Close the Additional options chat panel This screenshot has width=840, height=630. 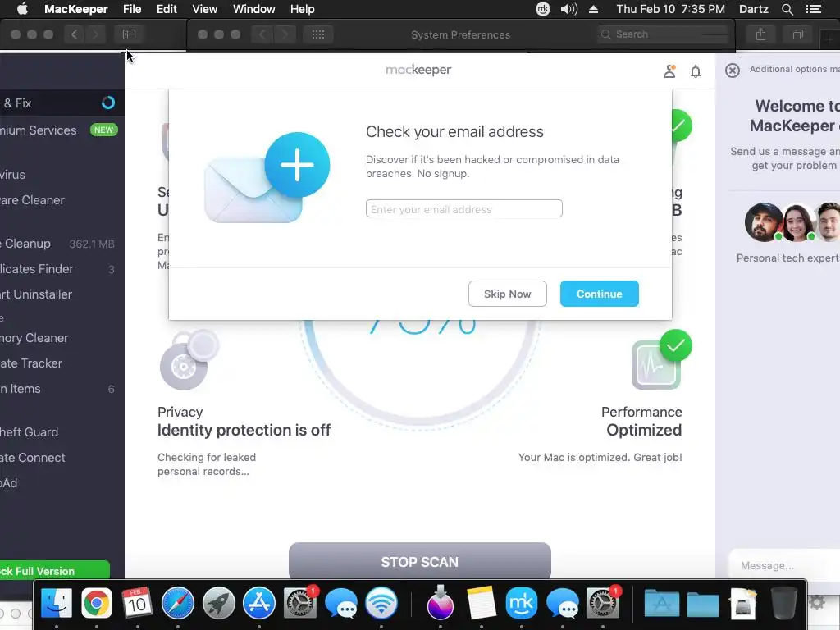click(x=733, y=71)
